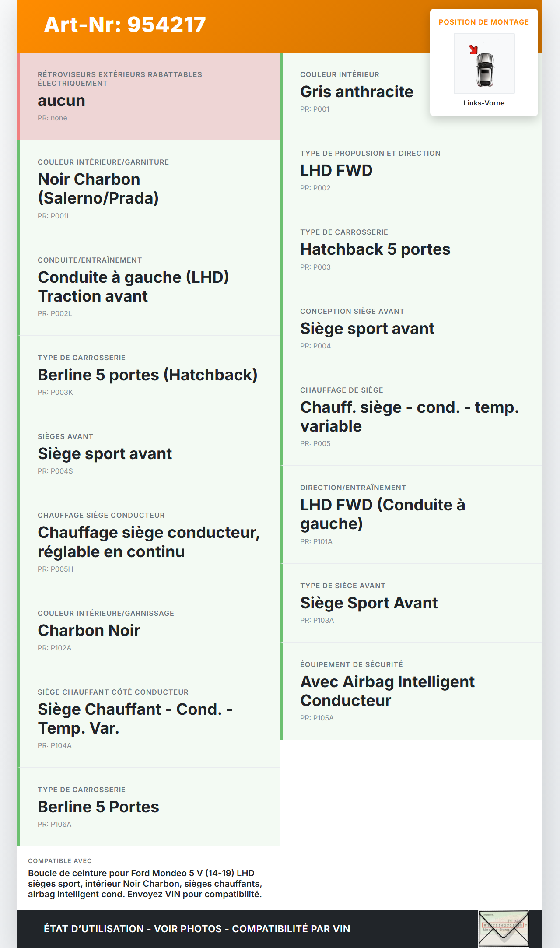Viewport: 560px width, 948px height.
Task: Click the Art-Nr: 954217 heading
Action: [125, 25]
